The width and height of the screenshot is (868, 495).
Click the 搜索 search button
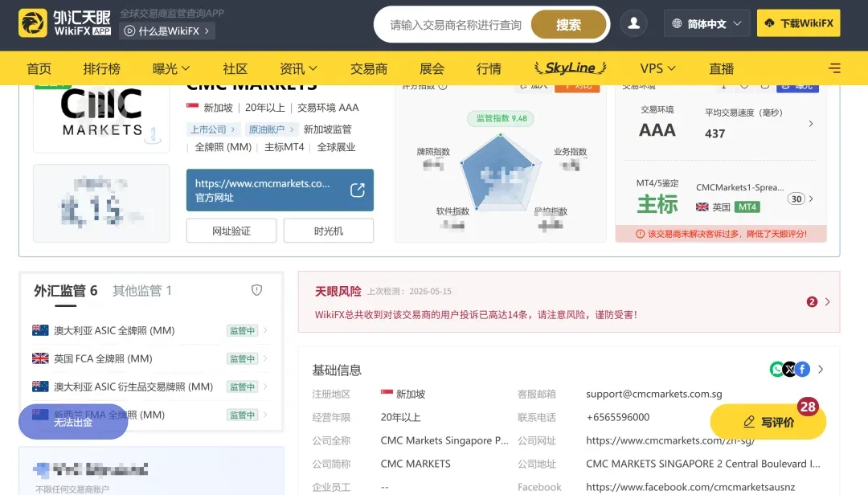coord(568,25)
